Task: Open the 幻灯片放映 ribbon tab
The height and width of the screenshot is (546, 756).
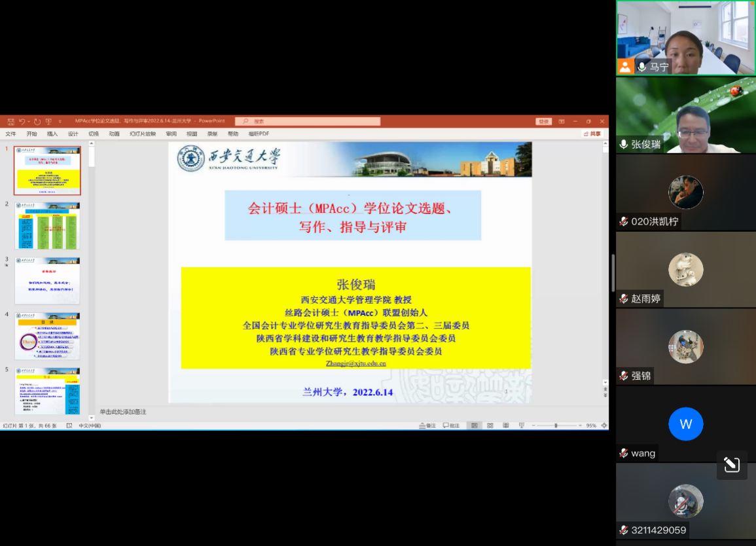Action: click(143, 134)
